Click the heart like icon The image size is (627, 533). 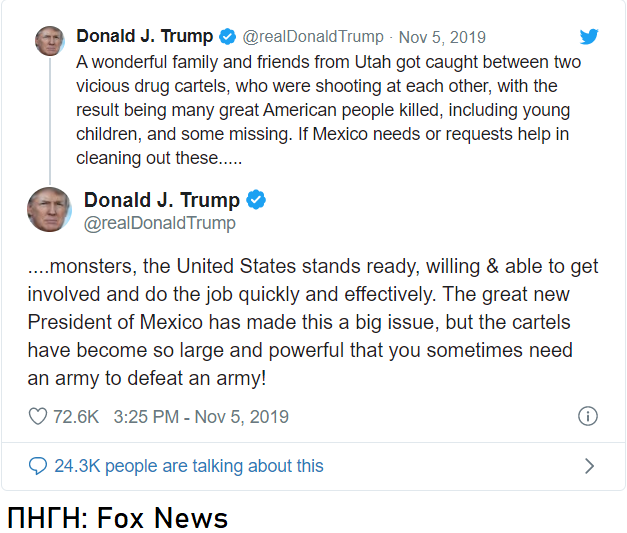[38, 416]
